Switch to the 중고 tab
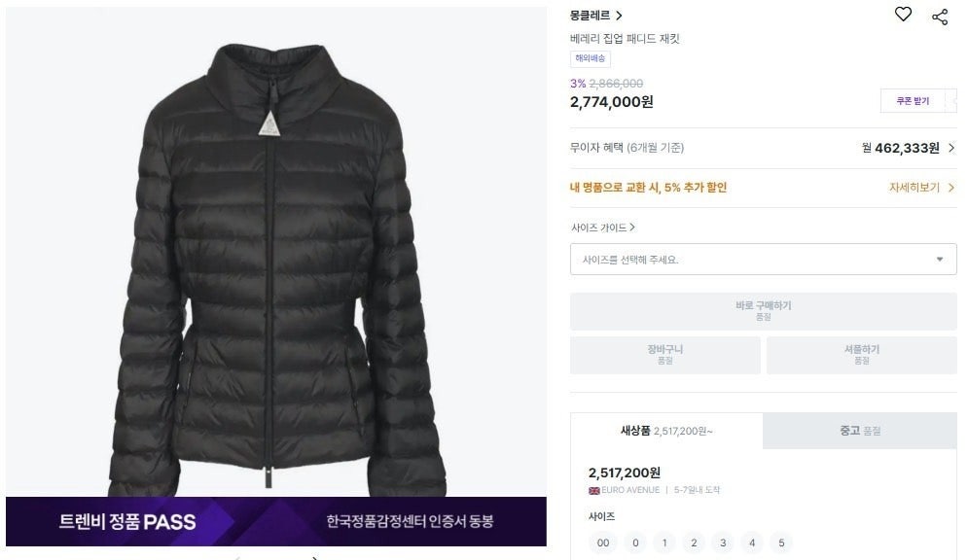The width and height of the screenshot is (968, 560). pos(860,431)
